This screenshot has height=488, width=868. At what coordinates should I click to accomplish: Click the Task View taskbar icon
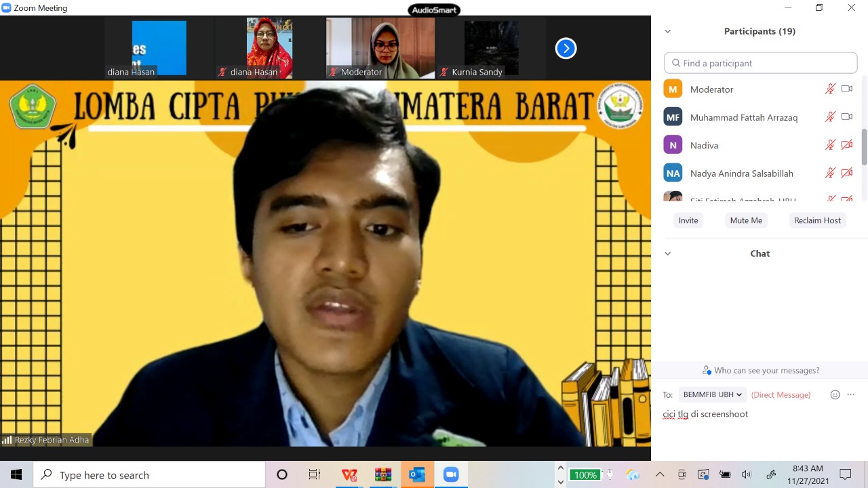(x=315, y=475)
